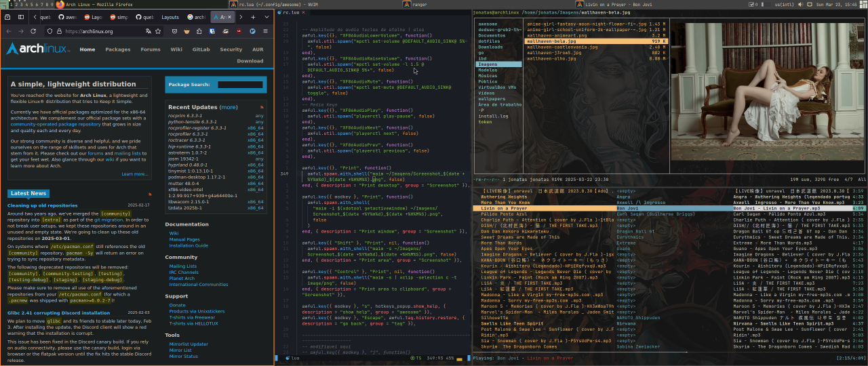The width and height of the screenshot is (868, 366).
Task: Open a new Firefox tab with plus
Action: (253, 17)
